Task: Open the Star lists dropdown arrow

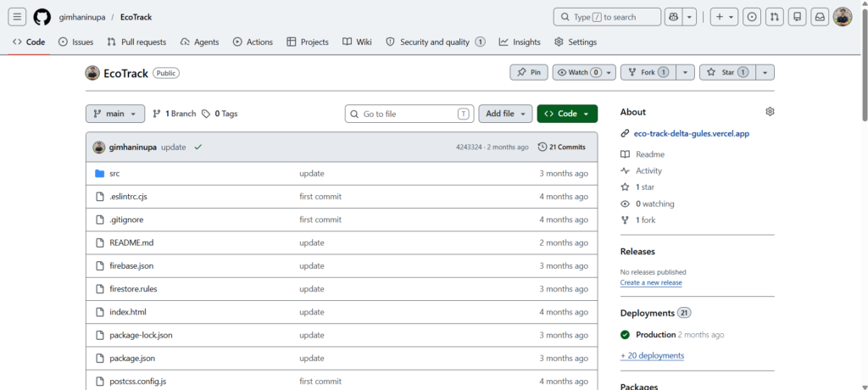Action: [x=765, y=73]
